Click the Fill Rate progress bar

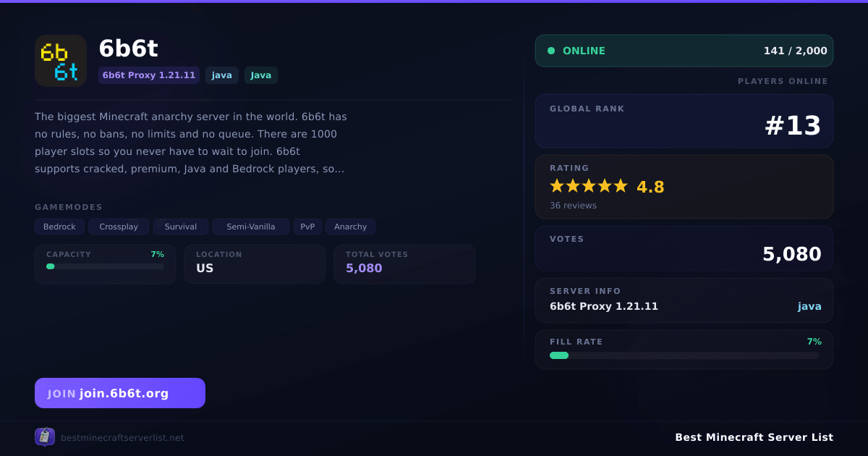click(x=684, y=355)
